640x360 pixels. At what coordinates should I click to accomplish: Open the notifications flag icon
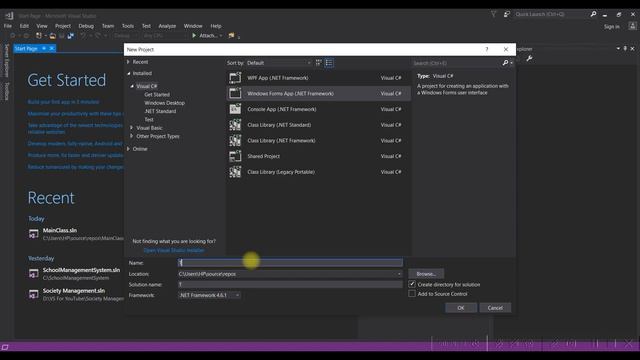[x=493, y=14]
